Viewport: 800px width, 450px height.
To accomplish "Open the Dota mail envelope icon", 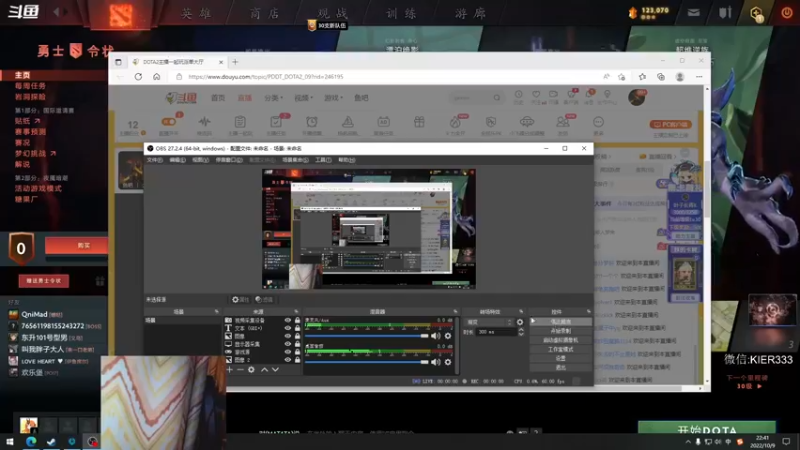I will click(x=693, y=13).
